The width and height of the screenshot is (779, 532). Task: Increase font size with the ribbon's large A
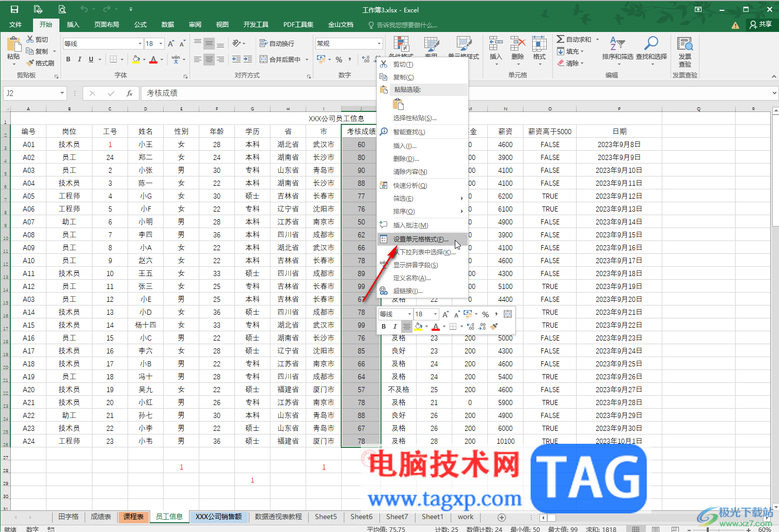point(171,44)
